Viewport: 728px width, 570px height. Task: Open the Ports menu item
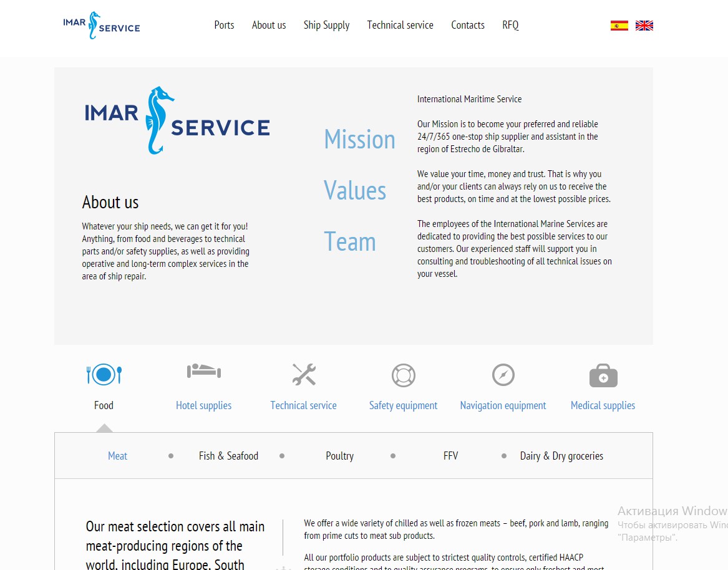point(224,25)
